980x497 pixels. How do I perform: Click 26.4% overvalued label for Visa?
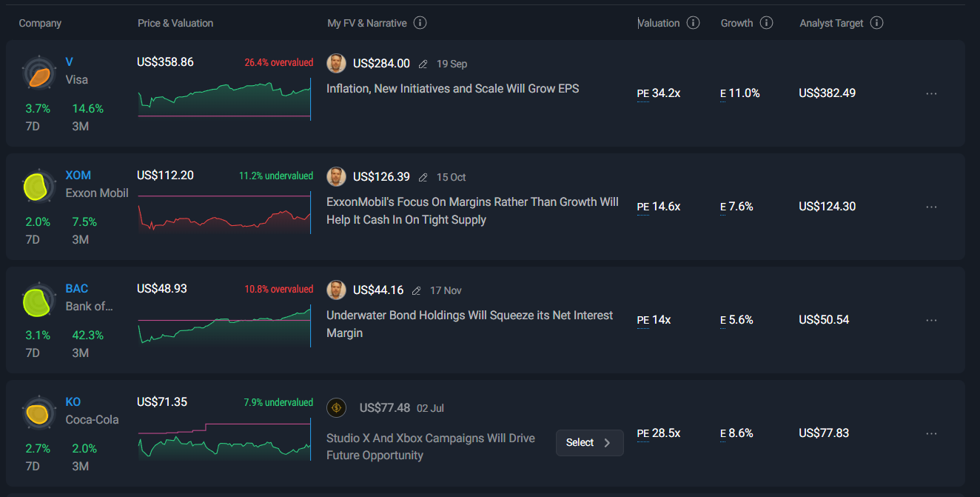click(x=279, y=63)
